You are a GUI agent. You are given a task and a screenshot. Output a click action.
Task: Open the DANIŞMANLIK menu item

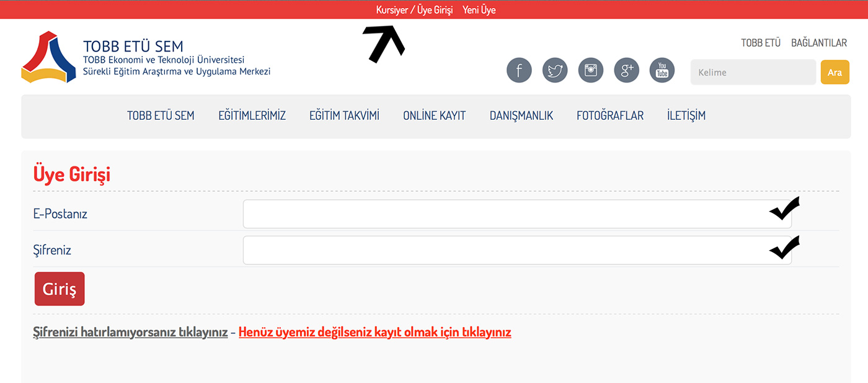point(521,115)
